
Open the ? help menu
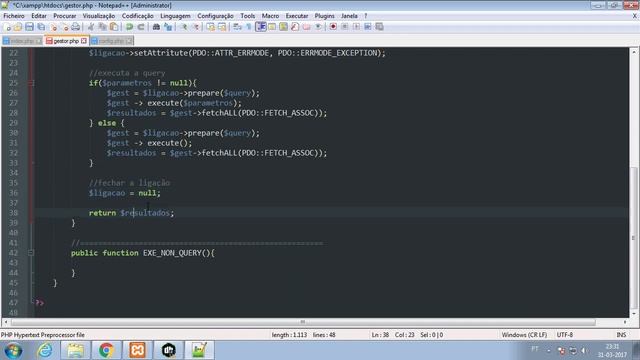(366, 16)
